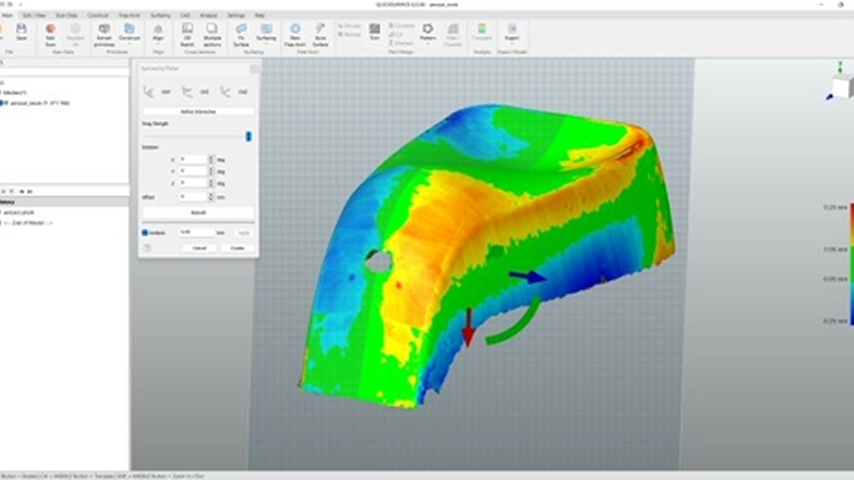Click the Align tool icon
Image resolution: width=854 pixels, height=480 pixels.
point(159,34)
